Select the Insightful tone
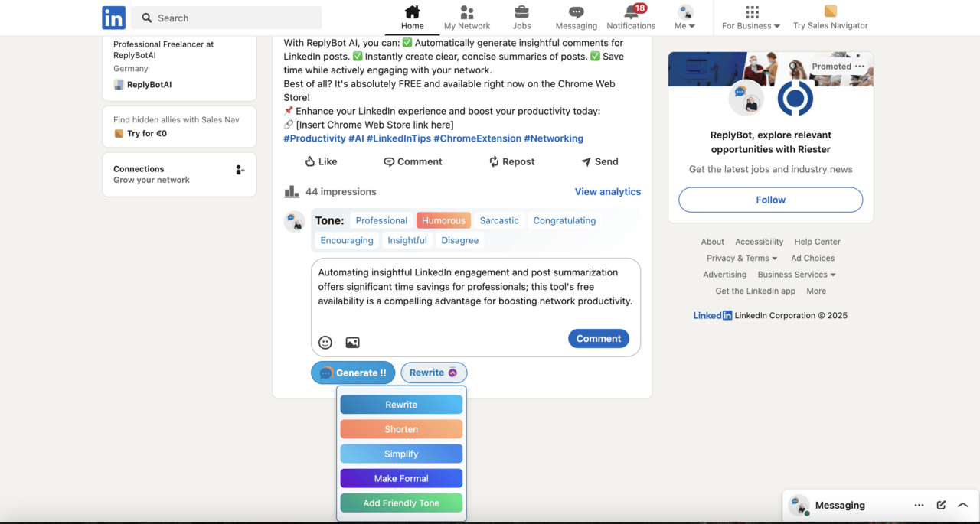Image resolution: width=980 pixels, height=524 pixels. tap(407, 240)
